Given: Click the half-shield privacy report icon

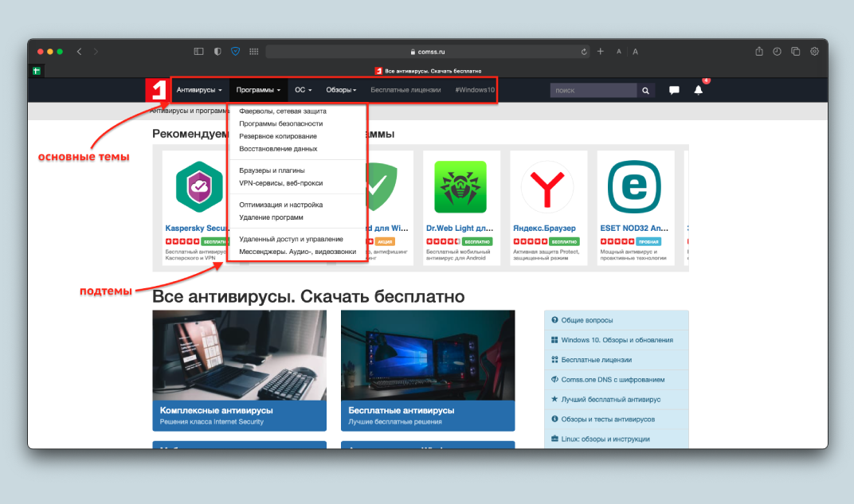Looking at the screenshot, I should tap(217, 52).
